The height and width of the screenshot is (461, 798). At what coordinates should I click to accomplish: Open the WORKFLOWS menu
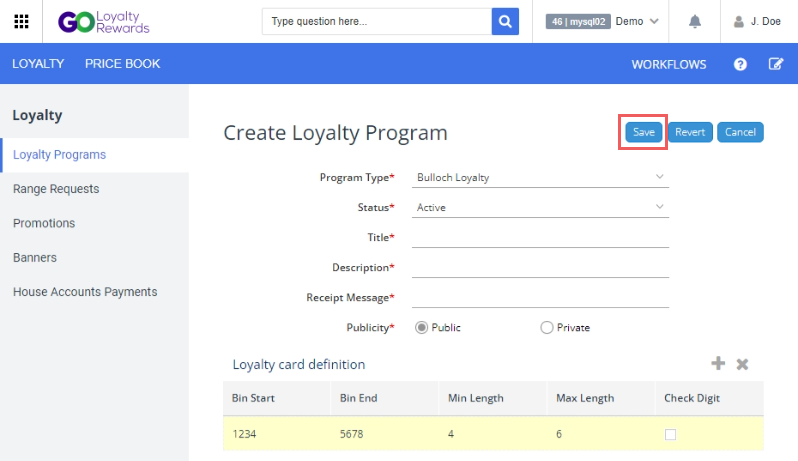[669, 64]
